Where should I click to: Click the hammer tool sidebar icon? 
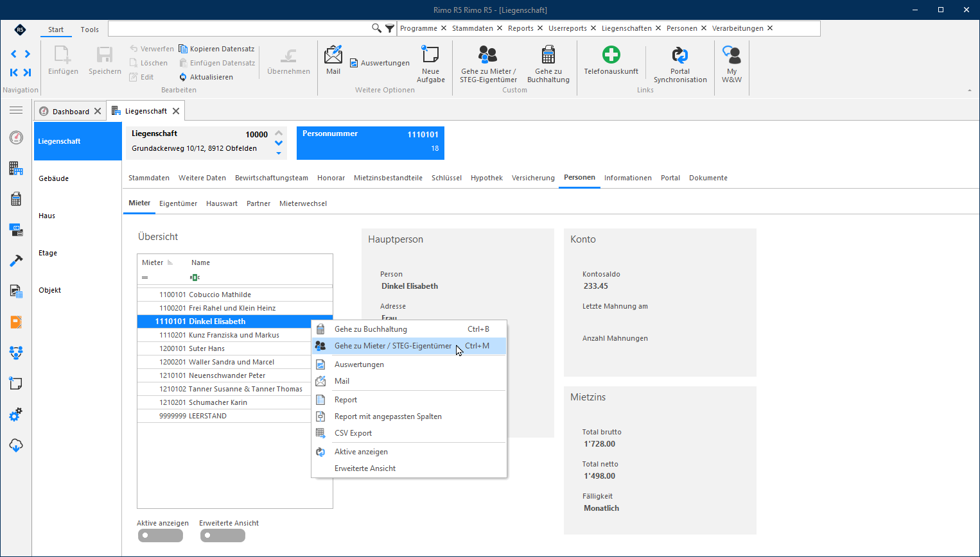pos(16,261)
